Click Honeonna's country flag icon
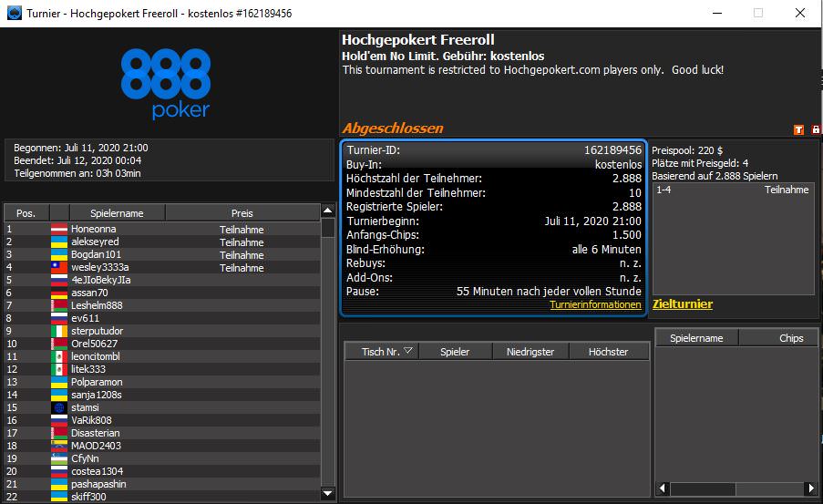Image resolution: width=823 pixels, height=504 pixels. [59, 230]
